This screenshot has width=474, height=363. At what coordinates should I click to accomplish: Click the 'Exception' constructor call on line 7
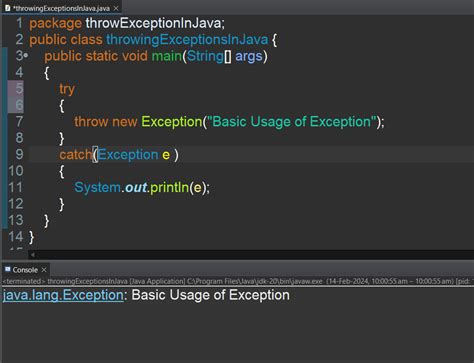172,122
